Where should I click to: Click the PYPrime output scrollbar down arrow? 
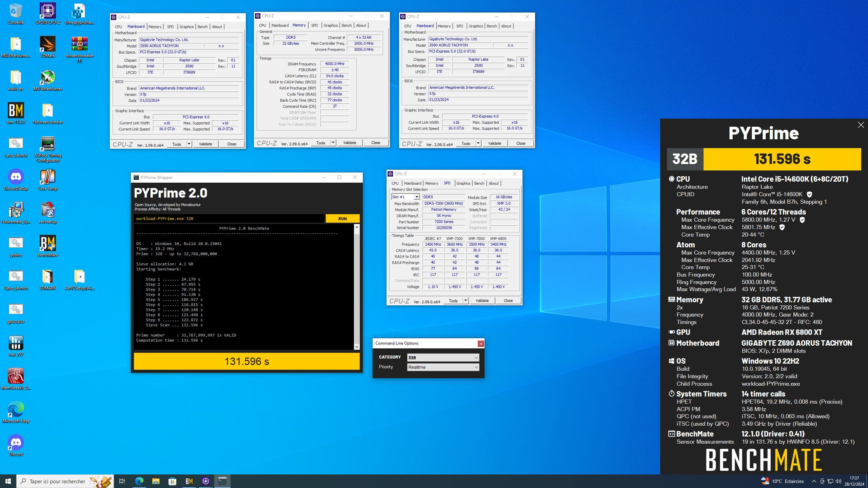tap(357, 347)
